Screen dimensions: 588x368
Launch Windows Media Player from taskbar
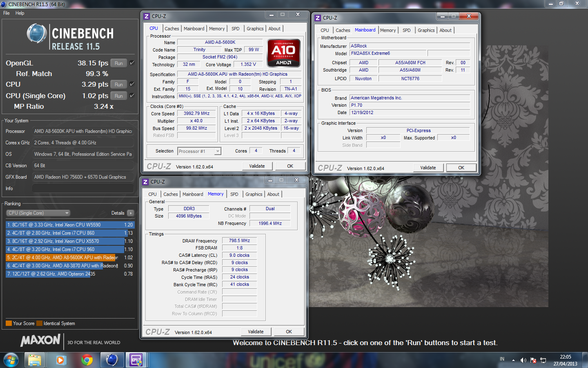(61, 360)
